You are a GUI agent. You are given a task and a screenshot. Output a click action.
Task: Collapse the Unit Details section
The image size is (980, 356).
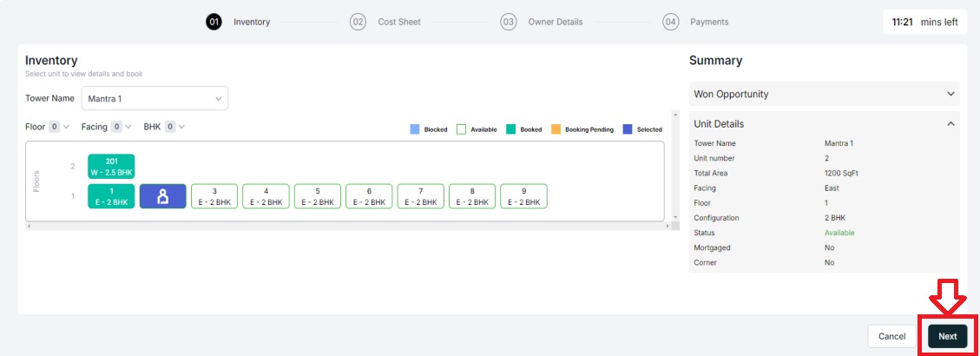coord(825,124)
